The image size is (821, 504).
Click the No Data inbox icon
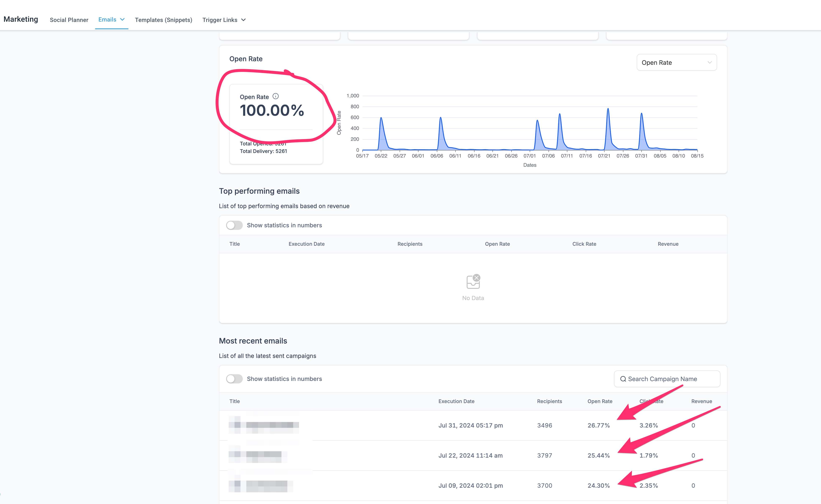473,282
